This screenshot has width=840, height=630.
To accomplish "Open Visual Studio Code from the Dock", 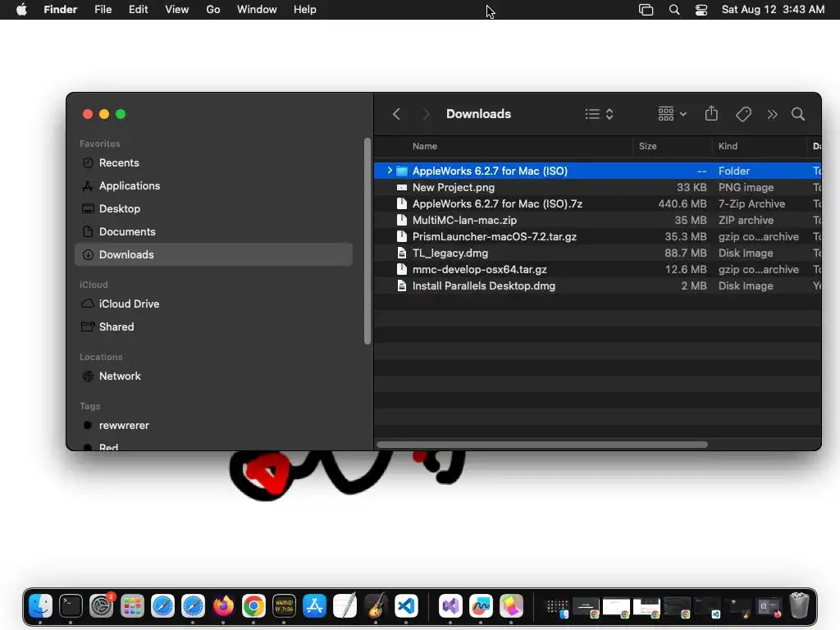I will tap(406, 606).
